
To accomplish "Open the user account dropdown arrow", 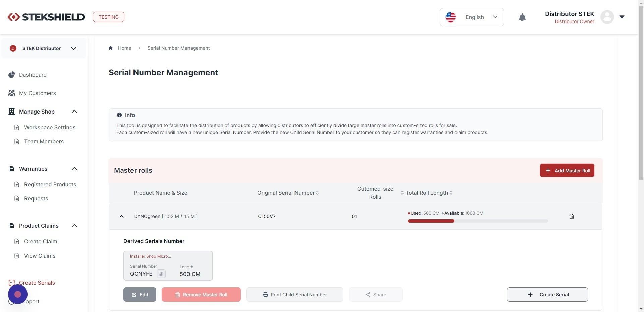I will point(622,17).
